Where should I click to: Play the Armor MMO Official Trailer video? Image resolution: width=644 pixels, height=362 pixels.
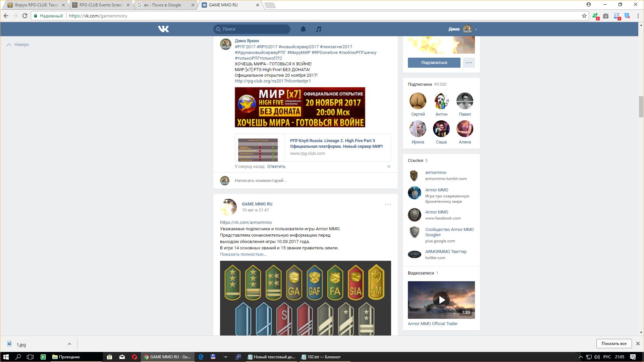[441, 300]
